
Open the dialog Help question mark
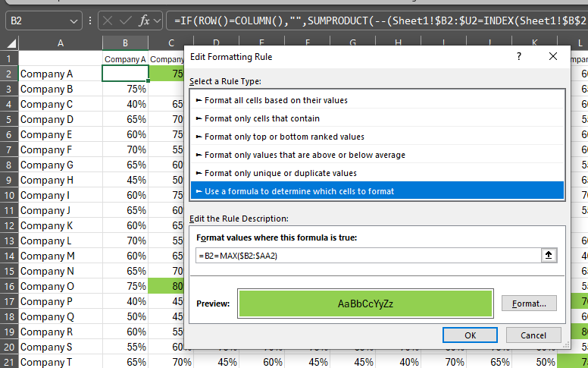519,56
